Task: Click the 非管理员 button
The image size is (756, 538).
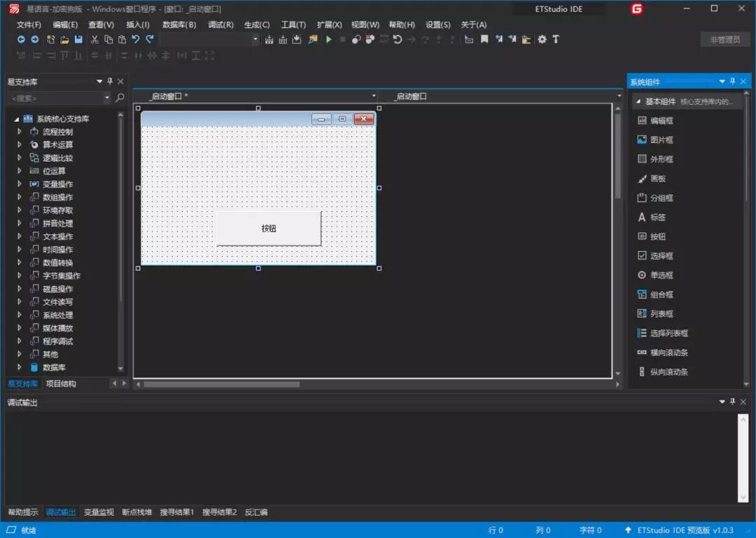Action: click(x=724, y=39)
